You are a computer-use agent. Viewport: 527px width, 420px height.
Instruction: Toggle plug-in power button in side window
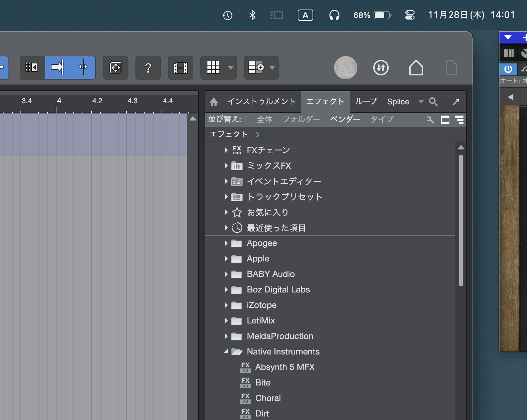pyautogui.click(x=508, y=69)
